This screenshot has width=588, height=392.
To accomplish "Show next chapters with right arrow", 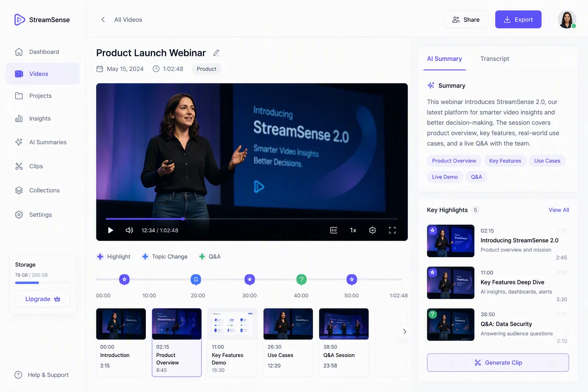I will tap(404, 332).
